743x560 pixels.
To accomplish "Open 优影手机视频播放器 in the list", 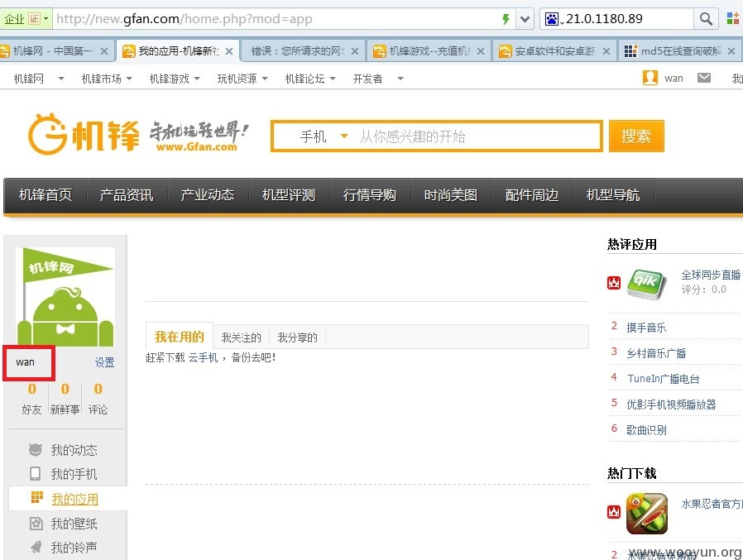I will click(672, 404).
